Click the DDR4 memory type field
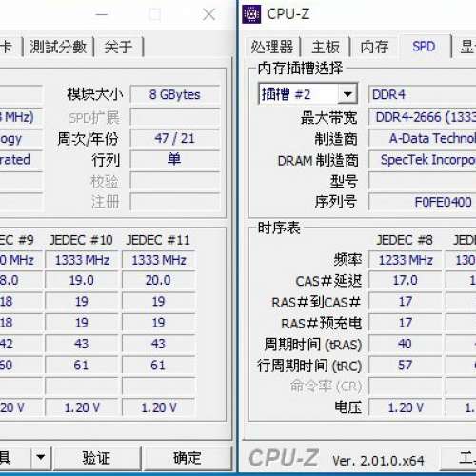476x476 pixels. pos(422,94)
